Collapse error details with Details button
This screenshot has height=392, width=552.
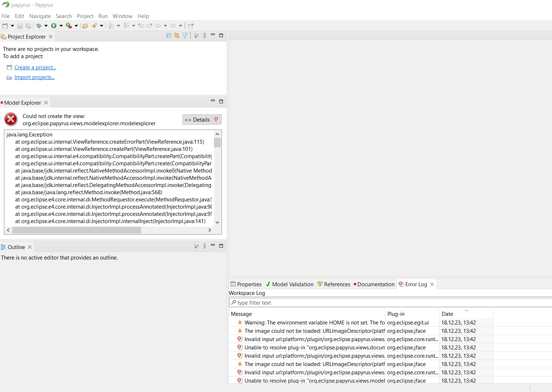pyautogui.click(x=197, y=119)
